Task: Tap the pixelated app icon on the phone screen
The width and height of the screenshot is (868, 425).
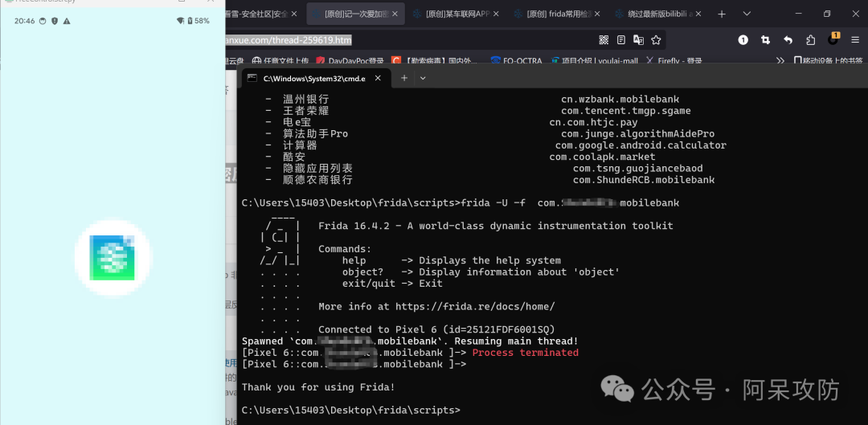Action: tap(113, 257)
